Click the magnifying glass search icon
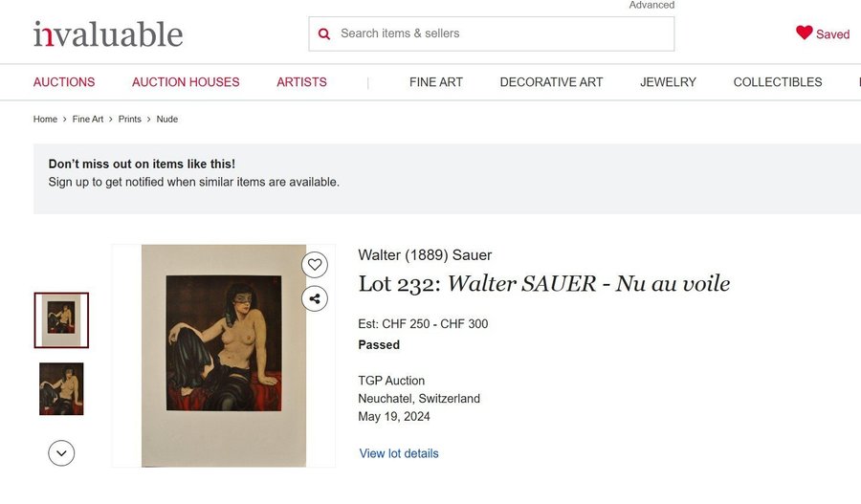This screenshot has height=504, width=861. (x=324, y=33)
